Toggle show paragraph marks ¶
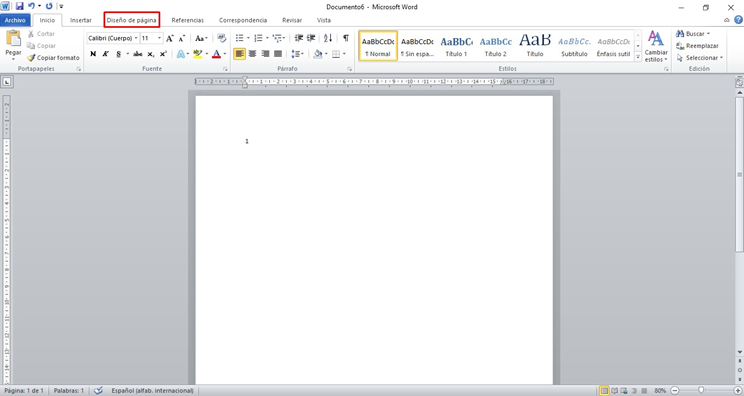This screenshot has height=396, width=744. (x=346, y=38)
